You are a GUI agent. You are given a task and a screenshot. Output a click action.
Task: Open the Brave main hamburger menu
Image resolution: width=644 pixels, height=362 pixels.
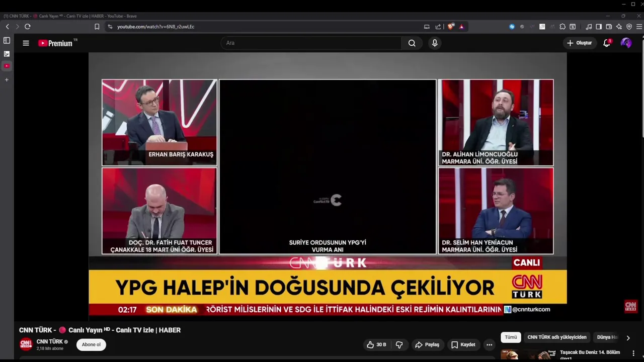point(639,27)
